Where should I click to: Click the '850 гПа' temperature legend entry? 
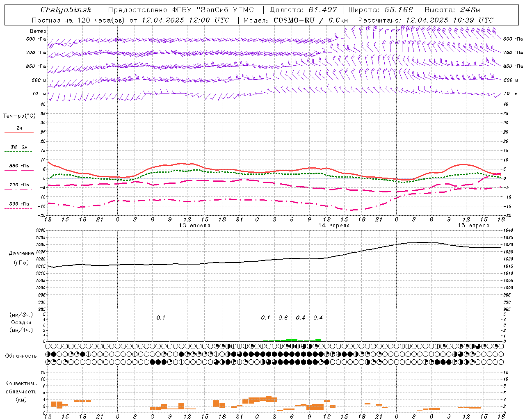point(19,166)
